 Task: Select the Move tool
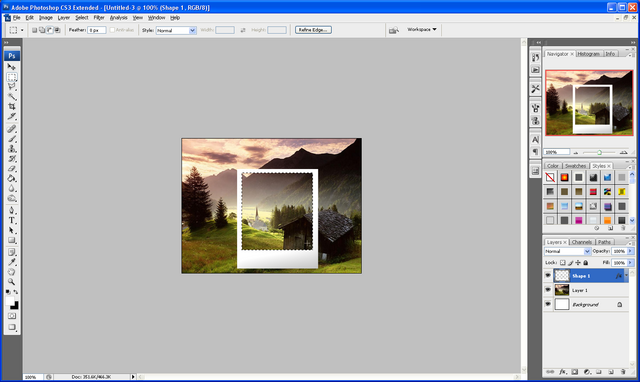[11, 67]
